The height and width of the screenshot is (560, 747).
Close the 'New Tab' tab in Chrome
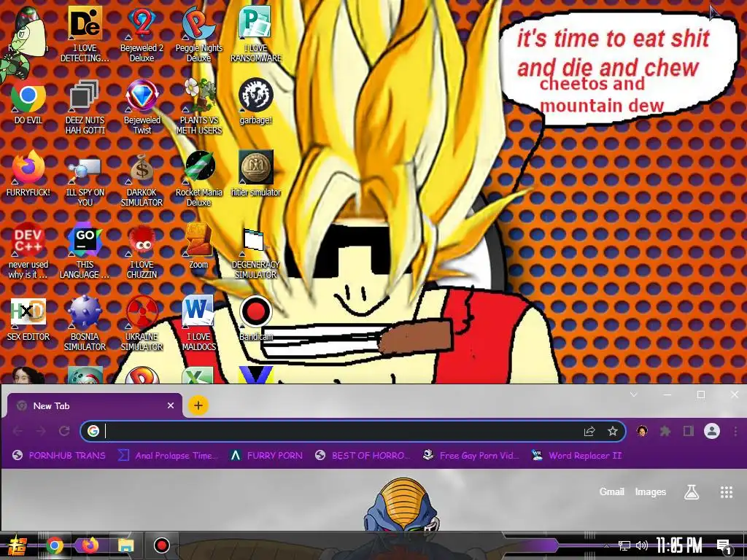pyautogui.click(x=171, y=405)
